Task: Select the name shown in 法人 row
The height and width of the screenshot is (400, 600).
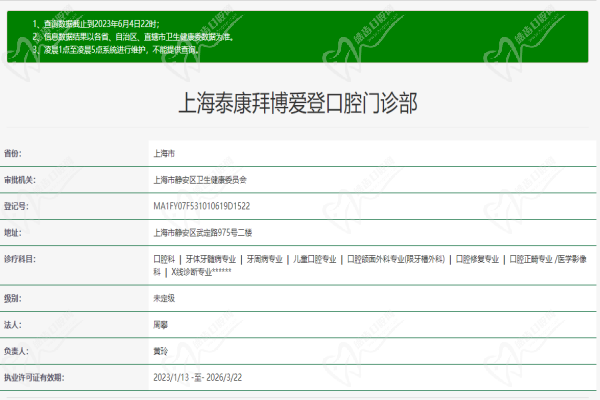Action: [x=160, y=325]
